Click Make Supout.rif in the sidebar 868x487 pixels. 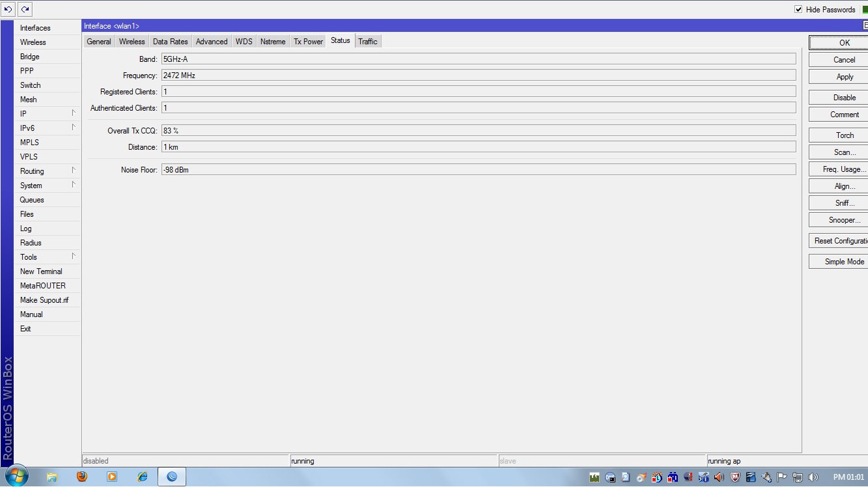tap(47, 300)
